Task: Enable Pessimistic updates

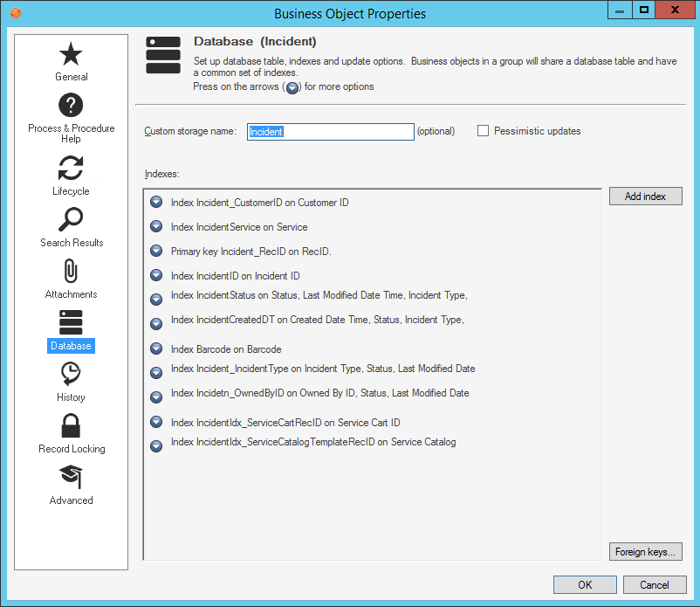Action: 483,130
